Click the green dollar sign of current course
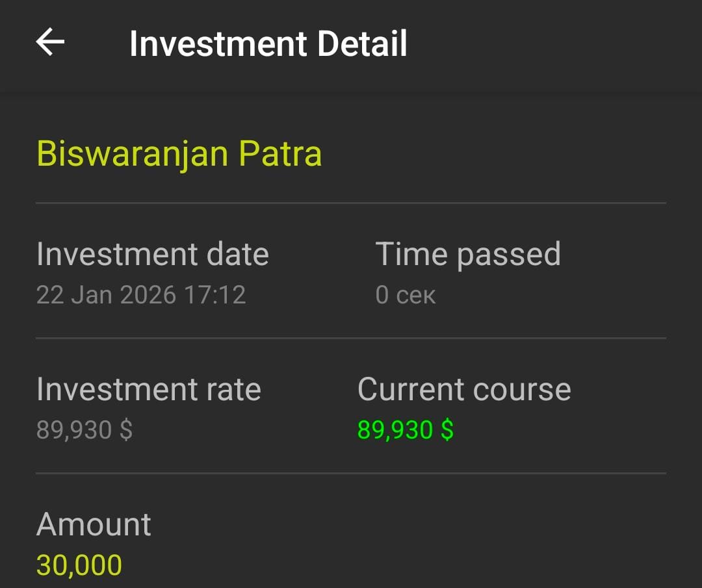Screen dimensions: 702x588 pyautogui.click(x=447, y=430)
